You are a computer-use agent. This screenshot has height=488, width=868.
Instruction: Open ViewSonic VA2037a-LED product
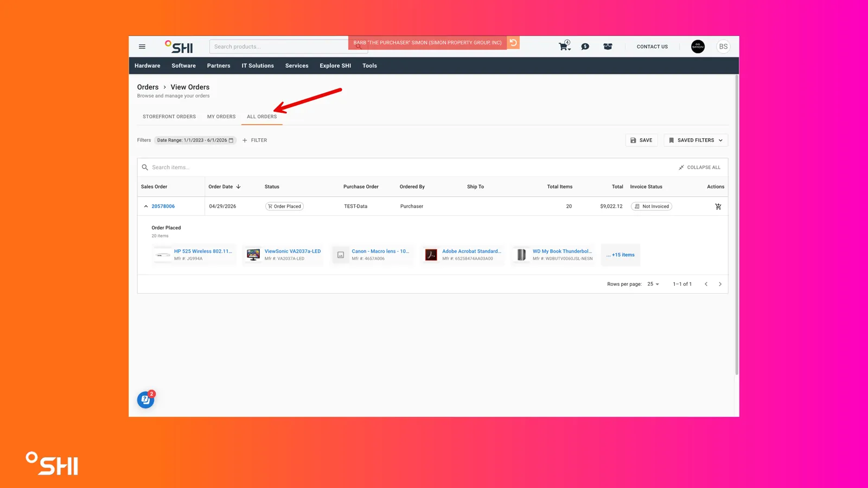pyautogui.click(x=292, y=252)
